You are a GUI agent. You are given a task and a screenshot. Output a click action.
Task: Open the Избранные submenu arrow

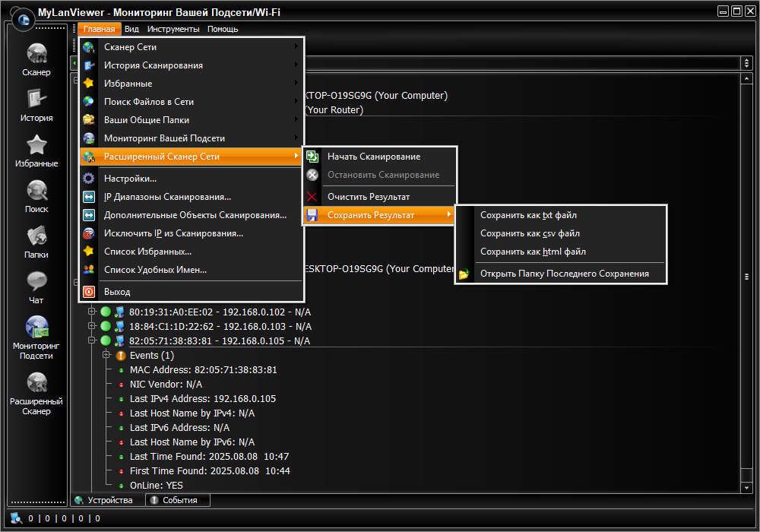click(296, 83)
